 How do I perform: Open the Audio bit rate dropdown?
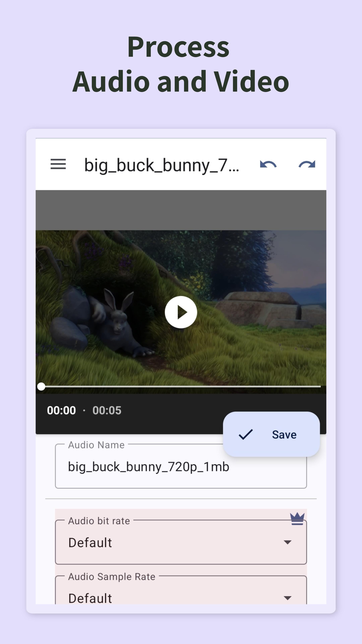point(181,542)
